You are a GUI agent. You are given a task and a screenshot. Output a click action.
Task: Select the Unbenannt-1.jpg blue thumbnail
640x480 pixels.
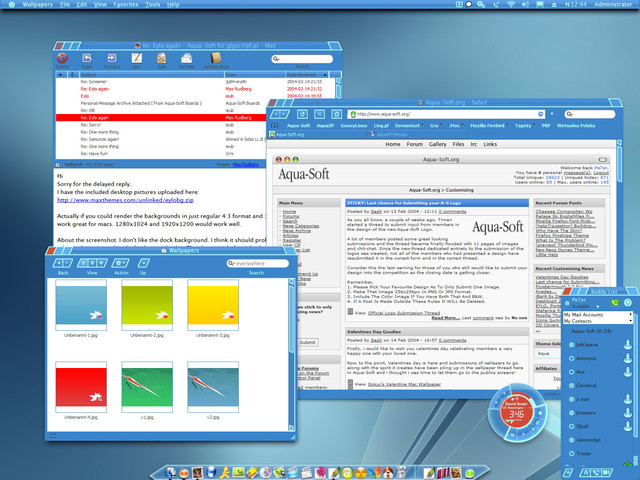click(x=81, y=305)
